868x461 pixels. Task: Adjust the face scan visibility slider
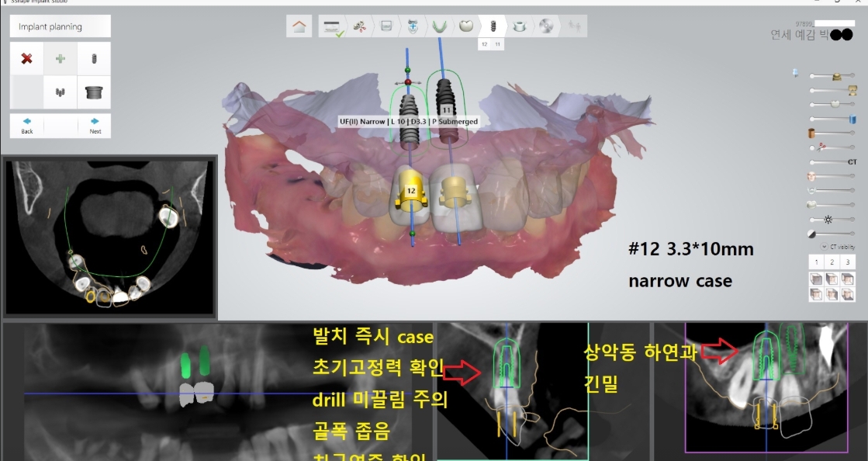point(832,176)
